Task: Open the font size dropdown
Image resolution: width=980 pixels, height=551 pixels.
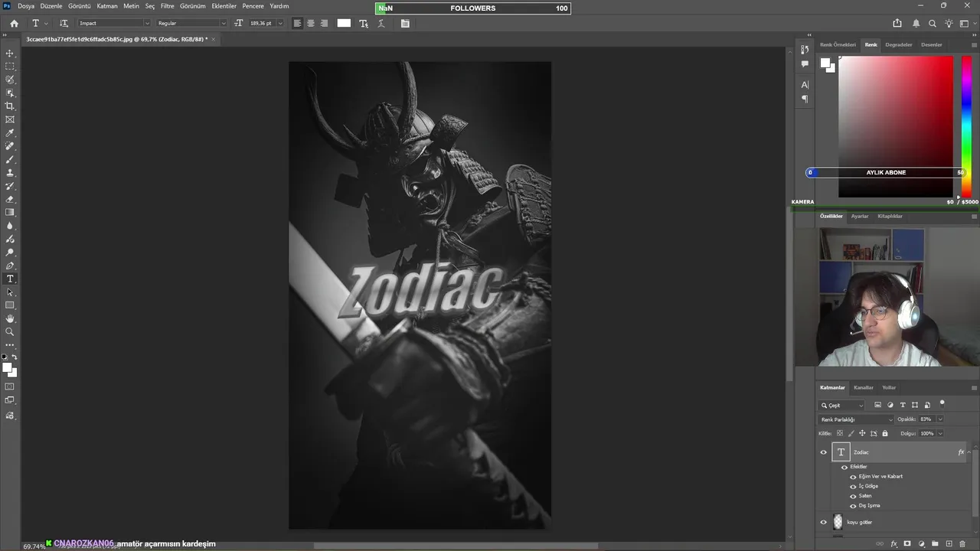Action: tap(279, 23)
